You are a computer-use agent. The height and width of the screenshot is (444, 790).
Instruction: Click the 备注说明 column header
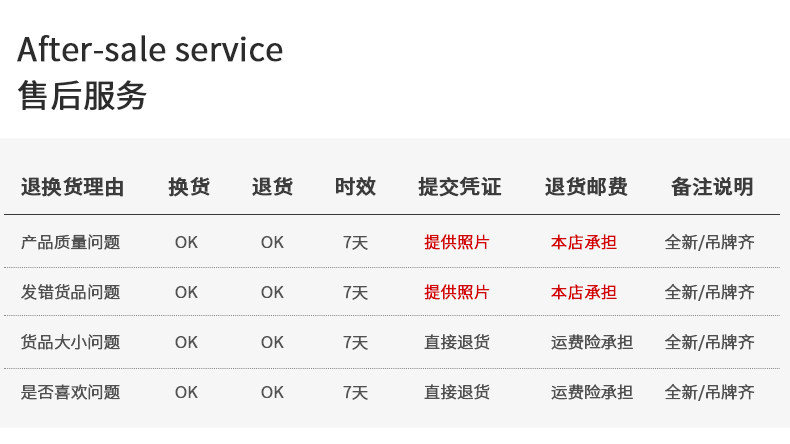click(711, 187)
